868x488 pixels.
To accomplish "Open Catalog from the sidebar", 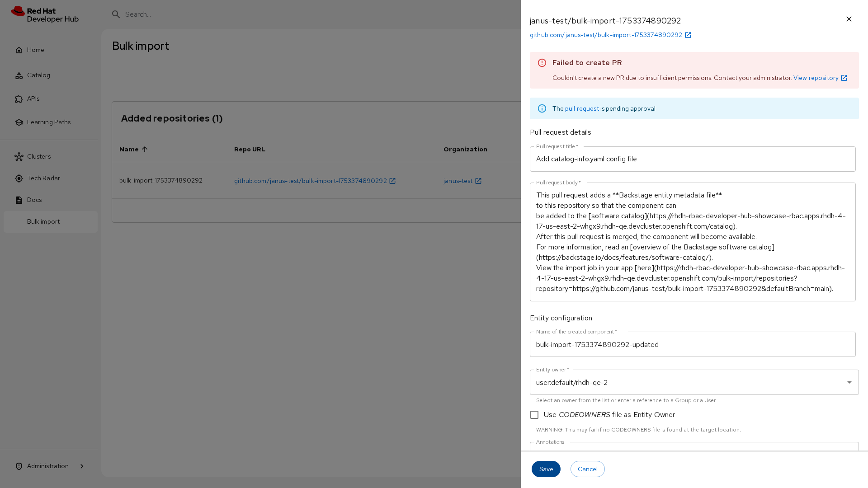I will pyautogui.click(x=38, y=75).
